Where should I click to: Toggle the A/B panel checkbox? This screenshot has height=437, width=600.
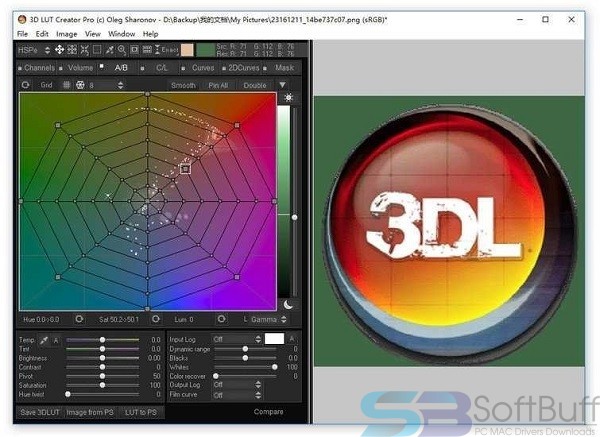pos(101,66)
